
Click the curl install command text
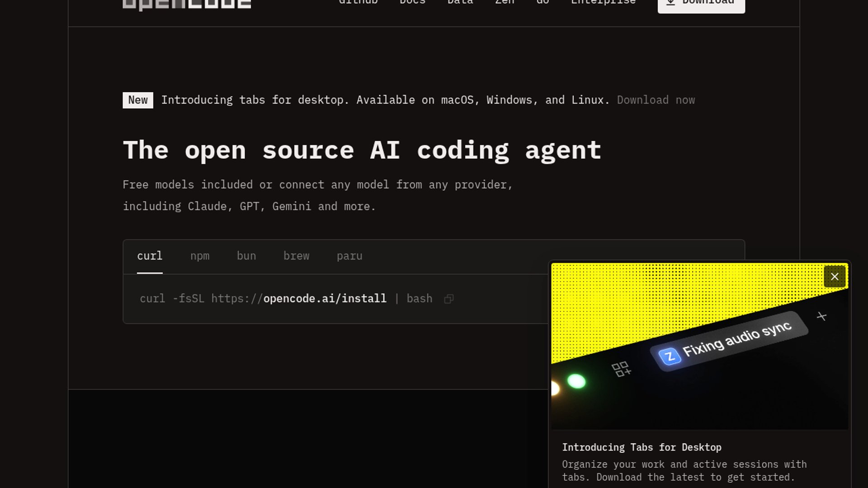(x=286, y=299)
